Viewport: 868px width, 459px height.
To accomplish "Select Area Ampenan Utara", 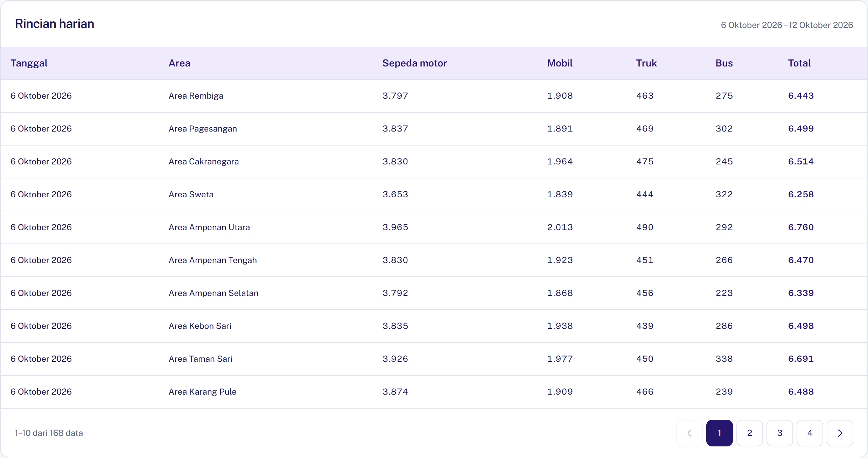I will [209, 227].
